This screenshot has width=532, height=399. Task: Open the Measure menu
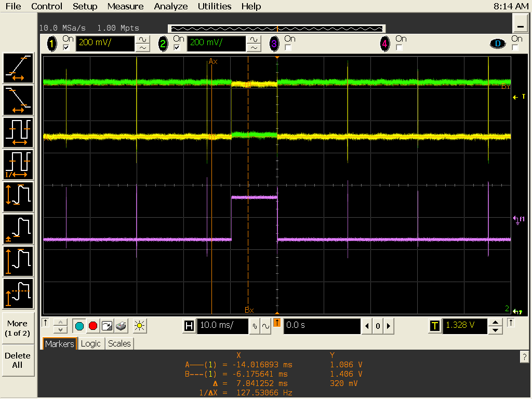125,6
